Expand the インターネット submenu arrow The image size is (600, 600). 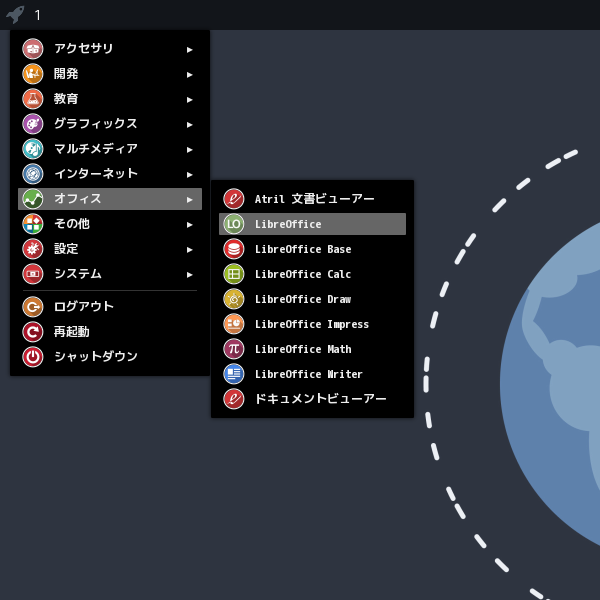coord(189,175)
